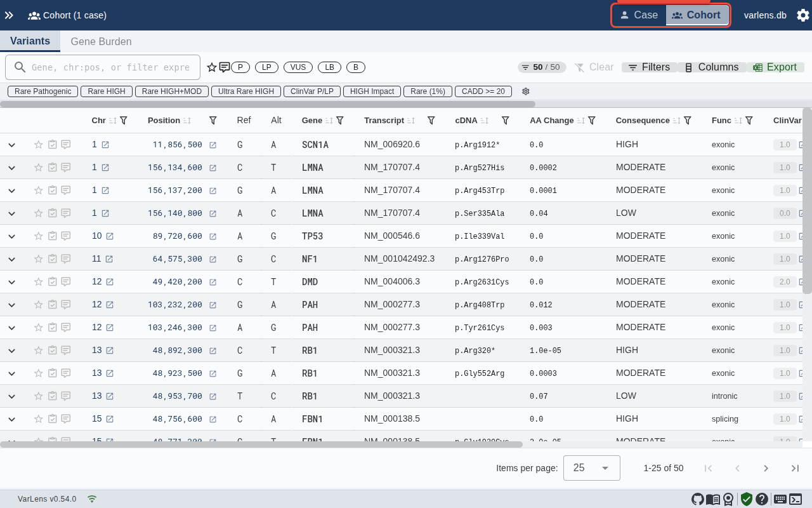Toggle the VUS classification filter chip
812x508 pixels.
click(298, 67)
